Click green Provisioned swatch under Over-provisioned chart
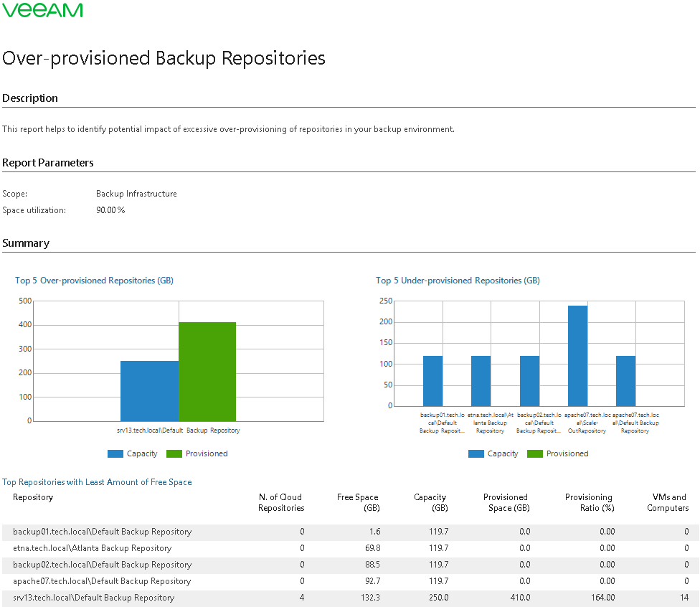The height and width of the screenshot is (607, 700). click(174, 453)
